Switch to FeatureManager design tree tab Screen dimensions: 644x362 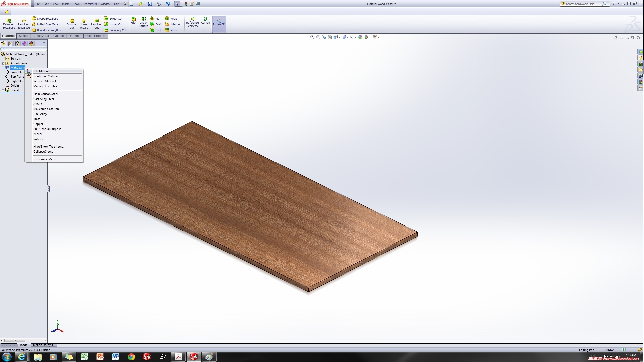(x=3, y=43)
